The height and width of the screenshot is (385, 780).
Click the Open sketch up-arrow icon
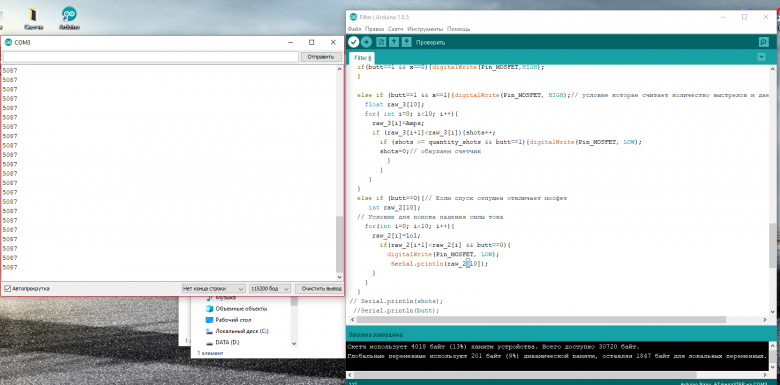point(394,42)
